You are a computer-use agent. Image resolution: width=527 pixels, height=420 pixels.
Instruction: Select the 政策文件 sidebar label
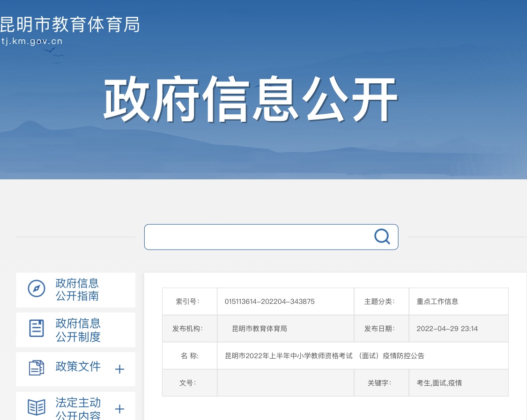click(78, 367)
